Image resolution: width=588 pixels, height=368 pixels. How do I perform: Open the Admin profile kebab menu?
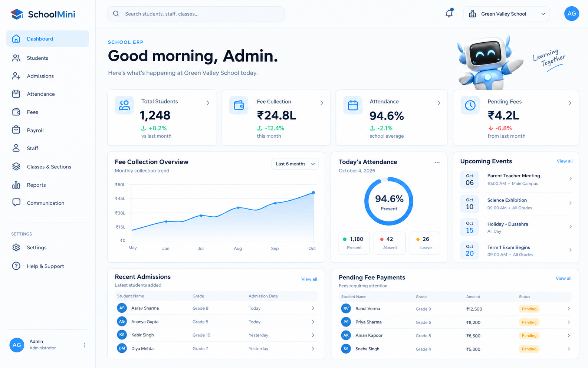(x=84, y=345)
